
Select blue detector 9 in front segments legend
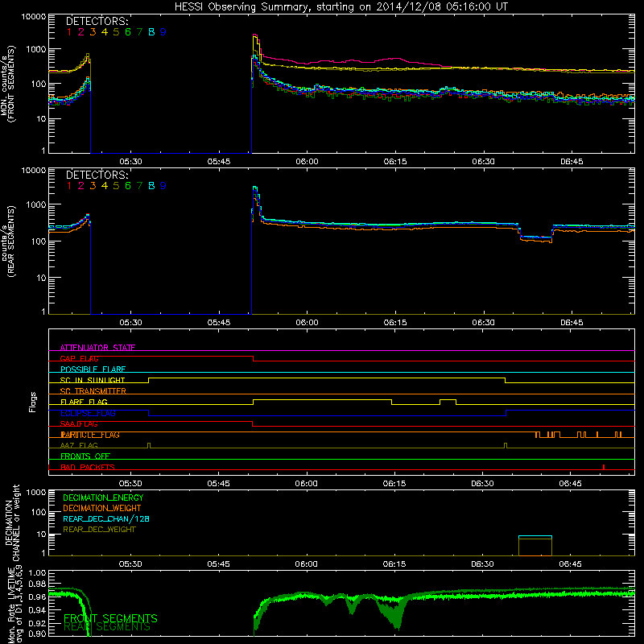coord(163,32)
